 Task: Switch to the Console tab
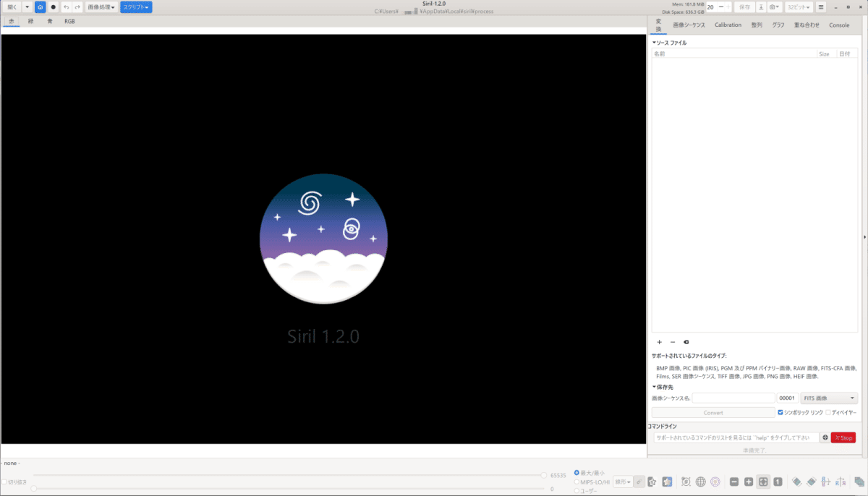(x=839, y=25)
